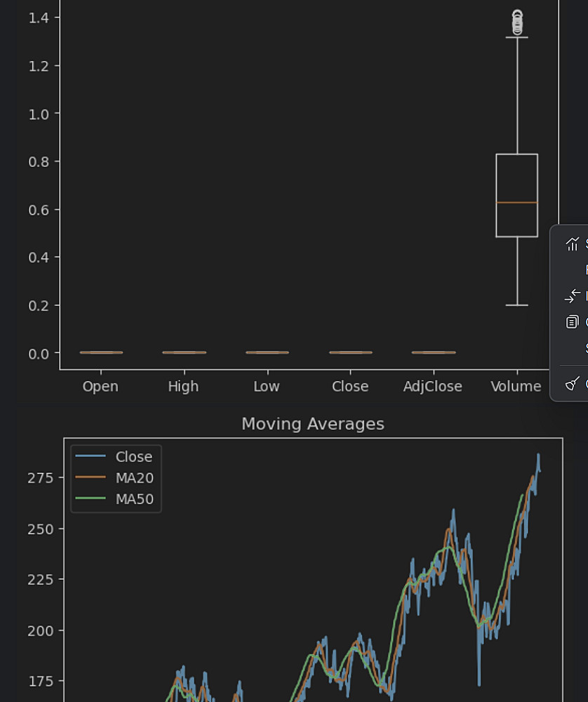
Task: Click the broom clear icon in menu
Action: pyautogui.click(x=573, y=383)
